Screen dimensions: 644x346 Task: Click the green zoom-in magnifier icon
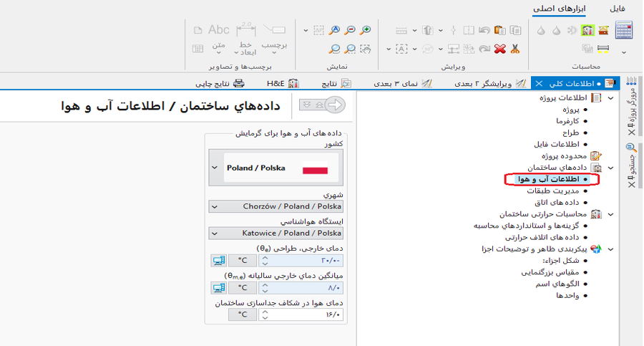[366, 30]
